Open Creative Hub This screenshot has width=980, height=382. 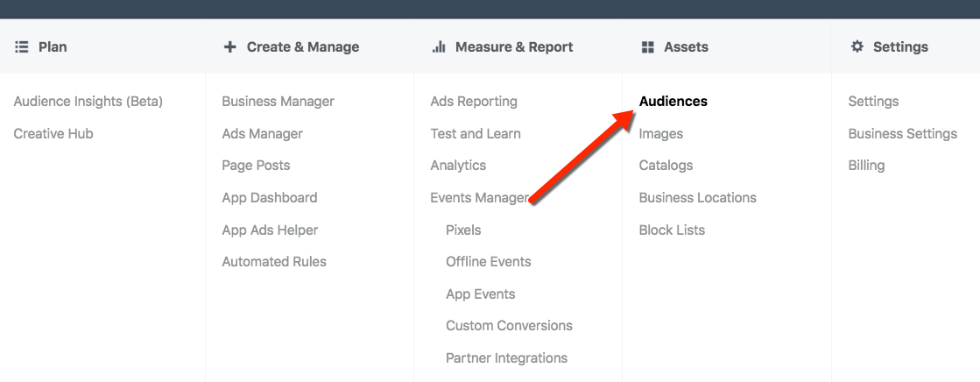53,134
